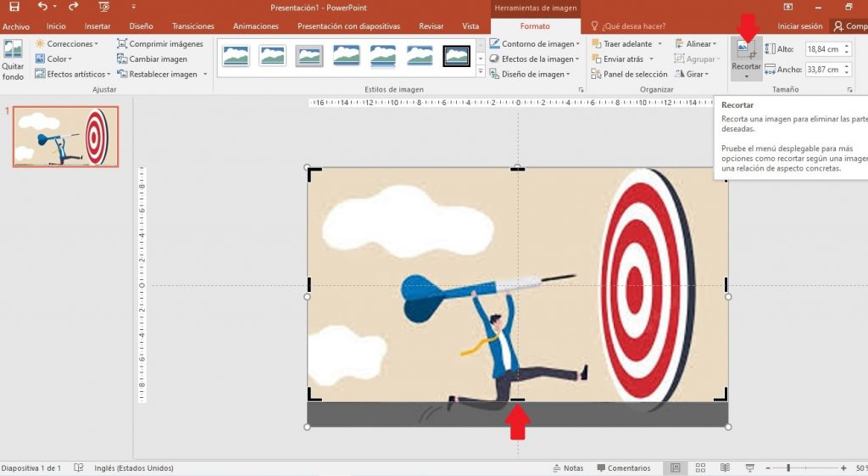Increase Alto value with stepper
This screenshot has width=868, height=476.
click(847, 46)
